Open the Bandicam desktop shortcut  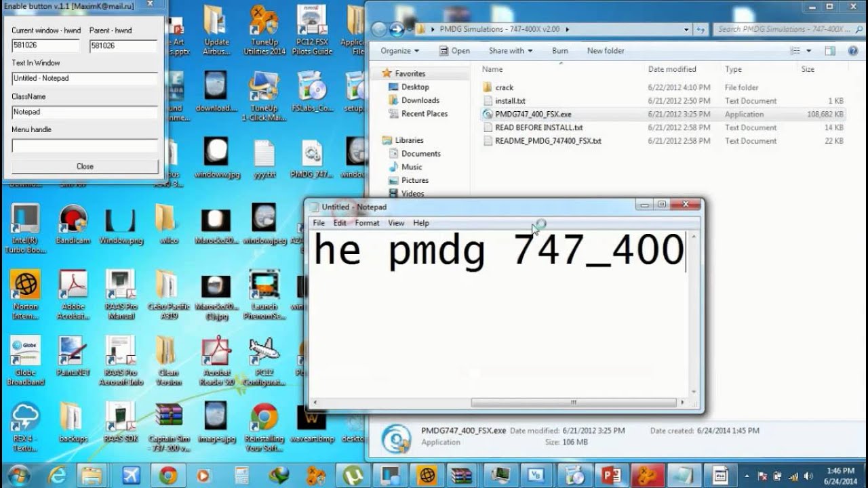(73, 224)
